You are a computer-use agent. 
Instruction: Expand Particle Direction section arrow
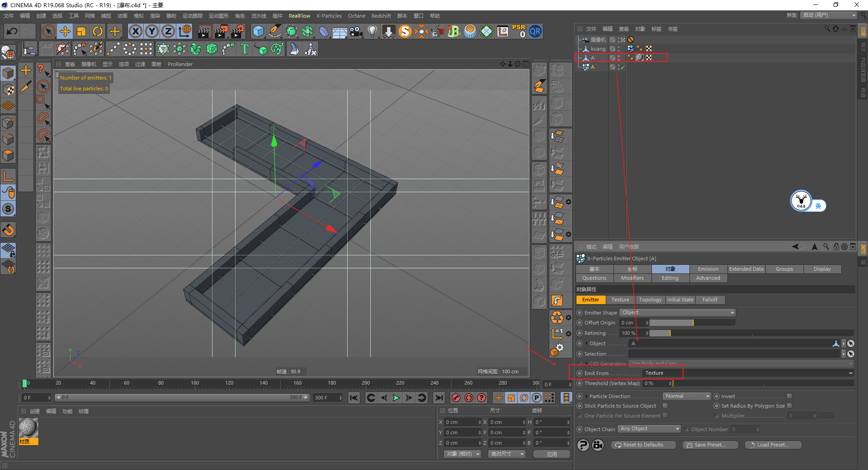pyautogui.click(x=587, y=396)
